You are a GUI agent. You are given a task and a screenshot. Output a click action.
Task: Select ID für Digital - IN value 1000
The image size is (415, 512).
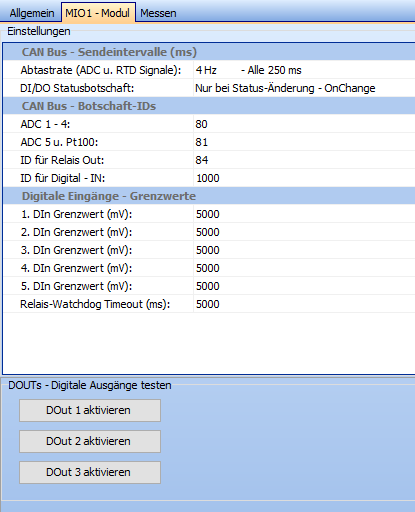click(304, 178)
